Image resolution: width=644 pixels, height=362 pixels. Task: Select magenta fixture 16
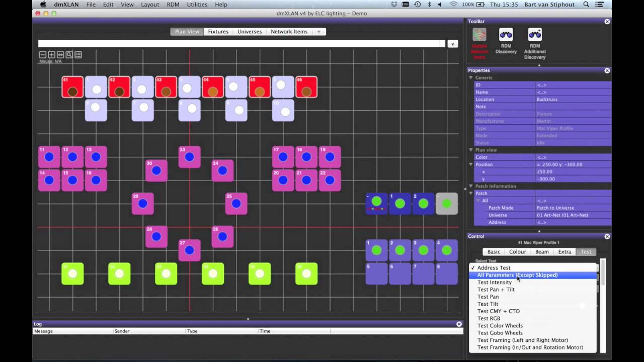pos(96,180)
